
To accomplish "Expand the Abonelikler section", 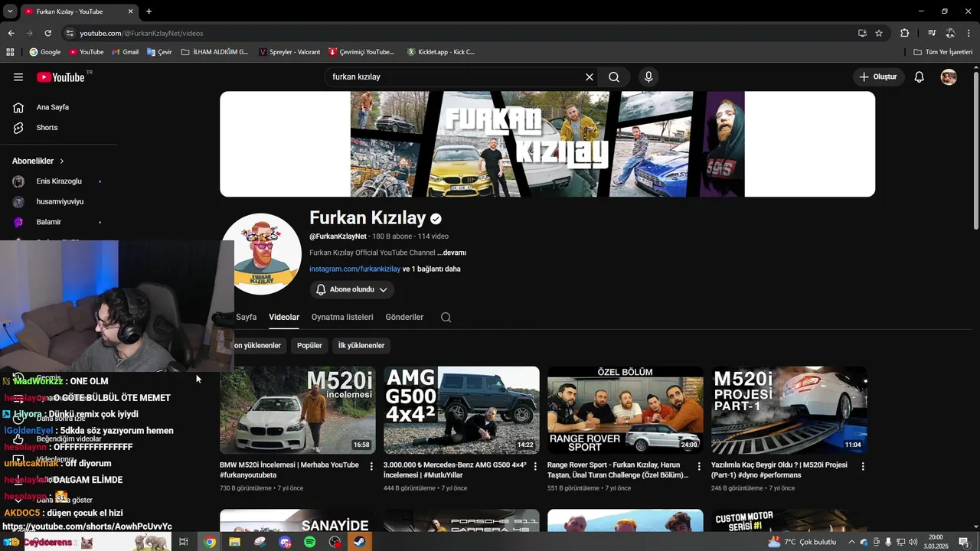I will [38, 161].
